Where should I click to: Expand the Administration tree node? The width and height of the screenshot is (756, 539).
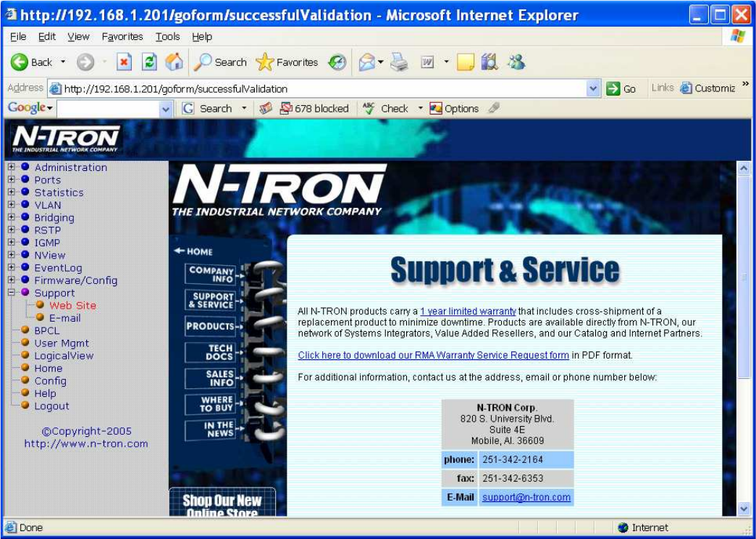coord(12,167)
